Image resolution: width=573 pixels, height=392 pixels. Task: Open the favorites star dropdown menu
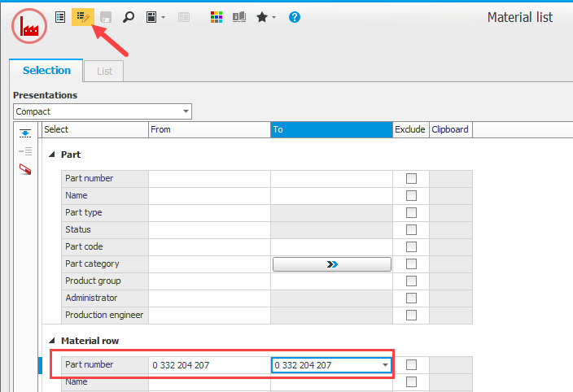(x=267, y=17)
